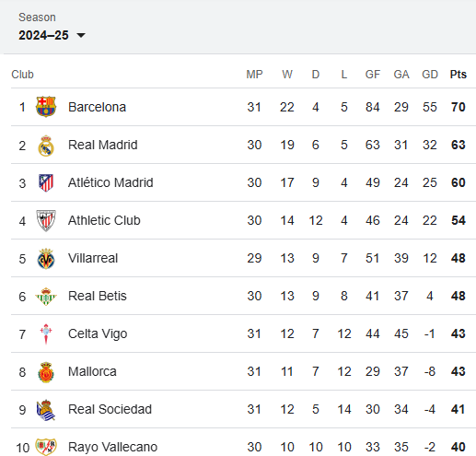Image resolution: width=476 pixels, height=456 pixels.
Task: Click the GD column header
Action: pos(430,75)
